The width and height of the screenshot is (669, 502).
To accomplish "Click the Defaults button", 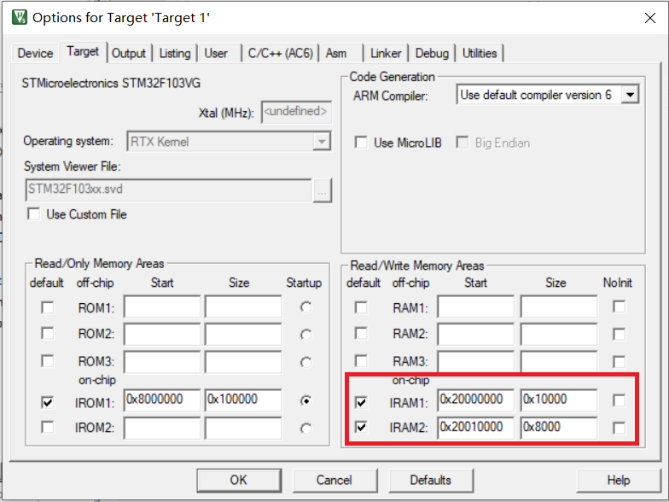I will point(430,480).
